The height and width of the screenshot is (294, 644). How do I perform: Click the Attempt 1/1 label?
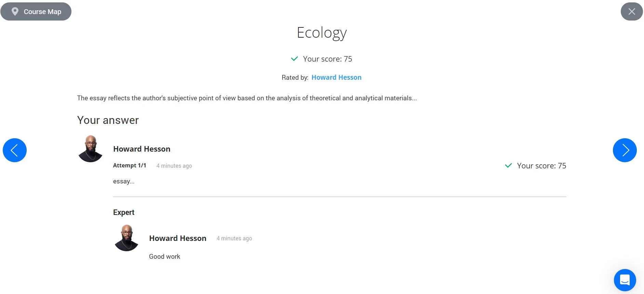click(x=130, y=165)
